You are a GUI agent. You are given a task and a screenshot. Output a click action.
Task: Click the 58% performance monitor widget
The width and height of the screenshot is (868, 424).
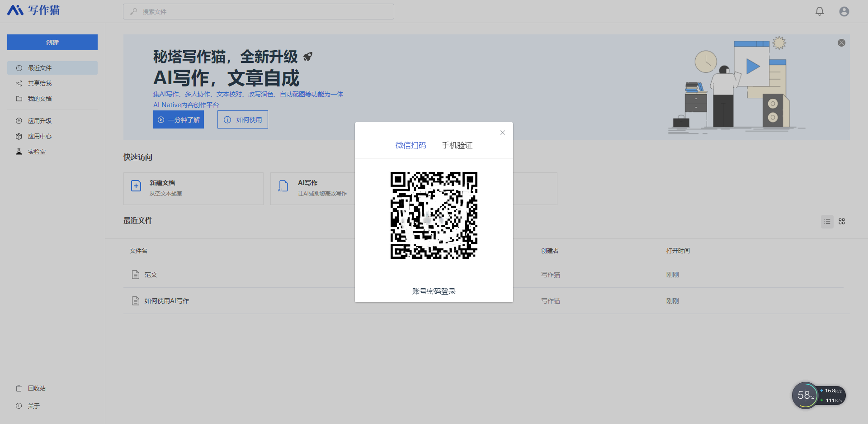point(805,395)
